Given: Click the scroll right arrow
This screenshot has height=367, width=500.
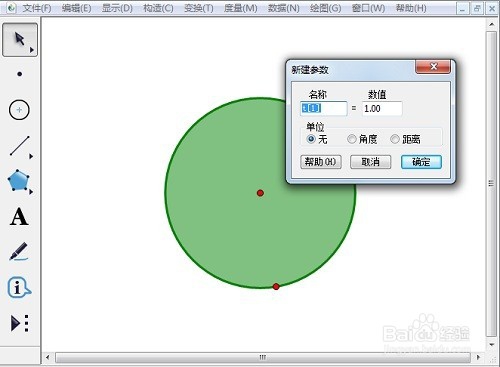Looking at the screenshot, I should click(x=479, y=358).
